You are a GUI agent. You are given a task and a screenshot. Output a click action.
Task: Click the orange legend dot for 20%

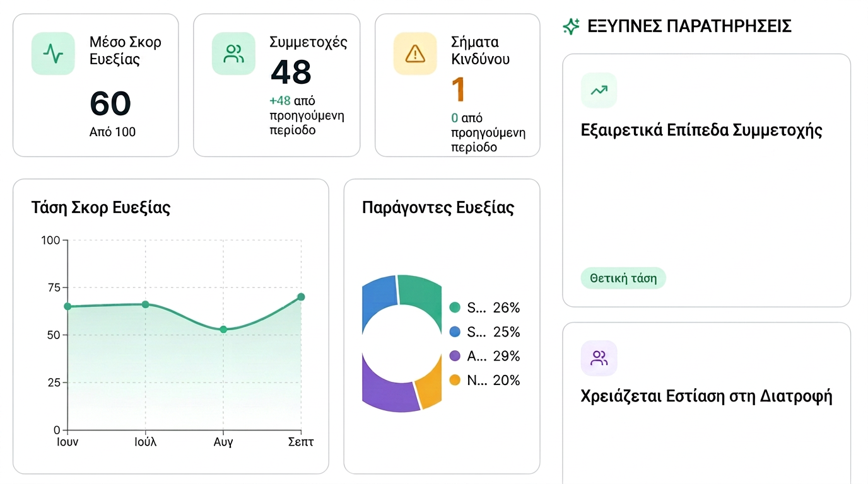pos(455,380)
